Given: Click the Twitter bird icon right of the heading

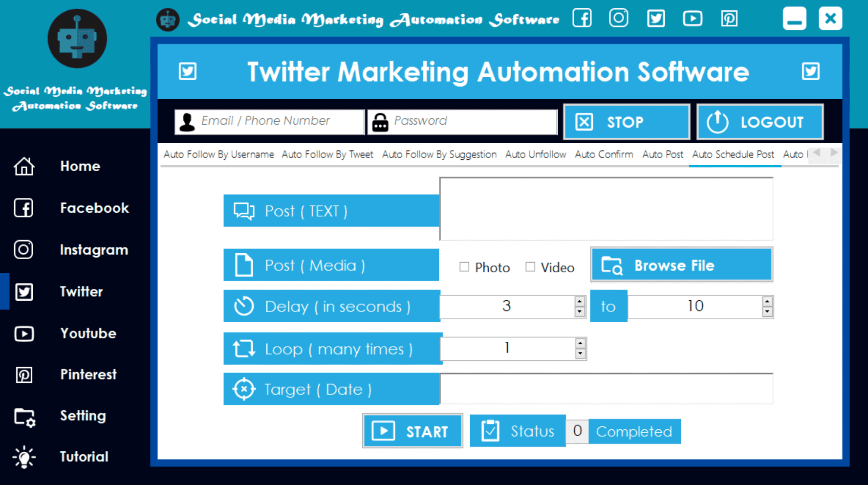Looking at the screenshot, I should (x=811, y=71).
